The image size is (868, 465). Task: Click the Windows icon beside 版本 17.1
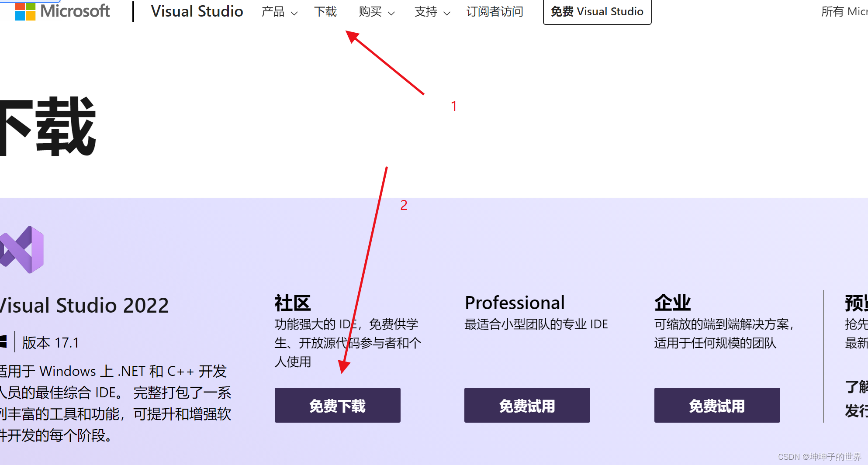[x=3, y=342]
